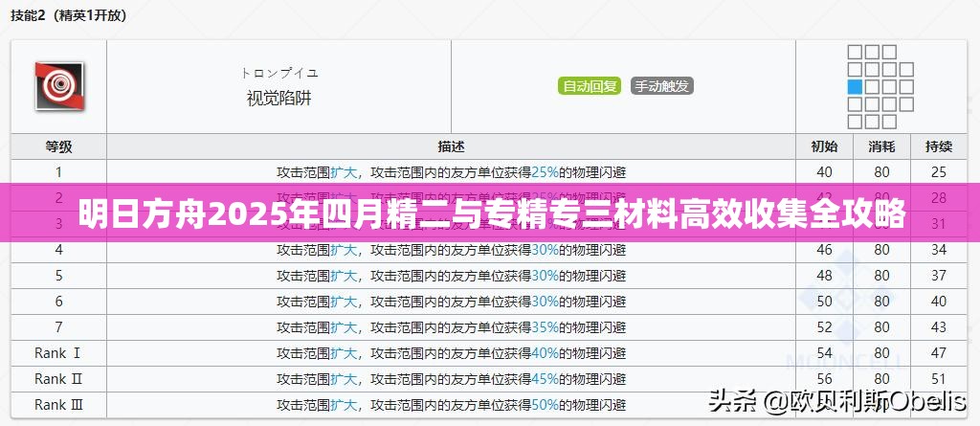Click initial SP value 56 in Rank Ⅱ row
The width and height of the screenshot is (980, 426).
pyautogui.click(x=824, y=378)
